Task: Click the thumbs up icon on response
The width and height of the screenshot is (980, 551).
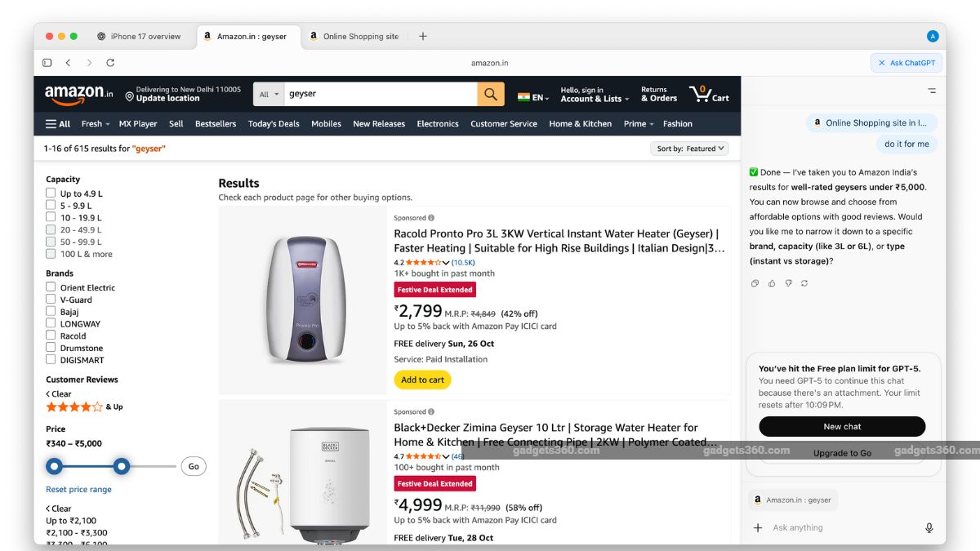Action: (x=772, y=283)
